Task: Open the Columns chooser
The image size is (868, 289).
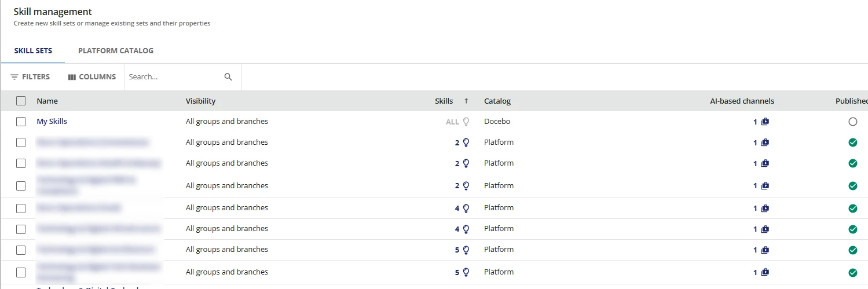Action: (92, 77)
